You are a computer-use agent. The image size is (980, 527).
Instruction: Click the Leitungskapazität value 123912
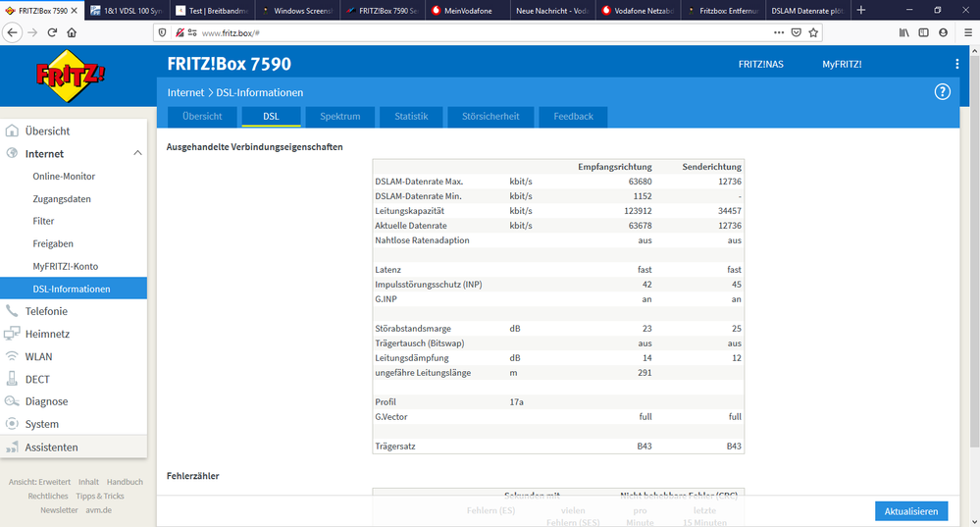638,211
